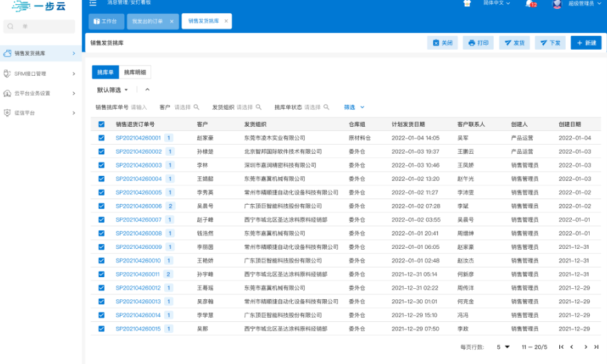
Task: Switch to the 工作台 tab
Action: pos(106,21)
